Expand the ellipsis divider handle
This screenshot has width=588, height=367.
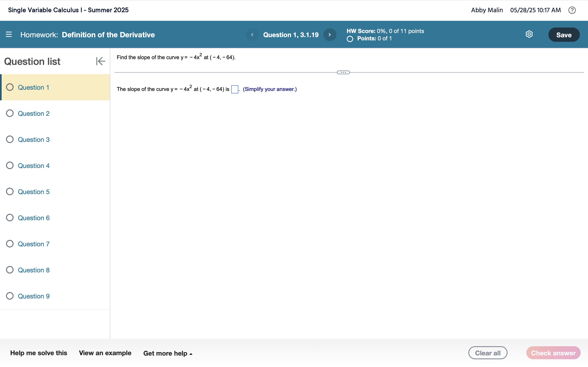click(343, 72)
